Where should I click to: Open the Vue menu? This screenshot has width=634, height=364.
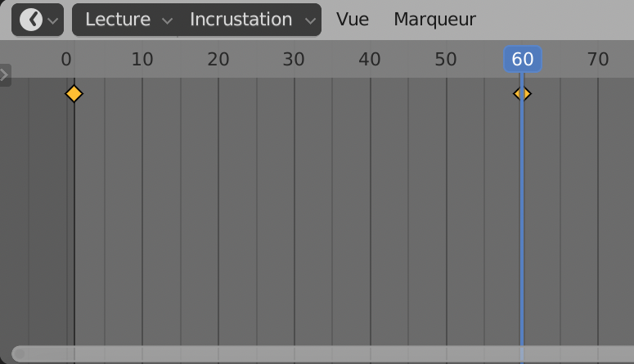coord(353,20)
